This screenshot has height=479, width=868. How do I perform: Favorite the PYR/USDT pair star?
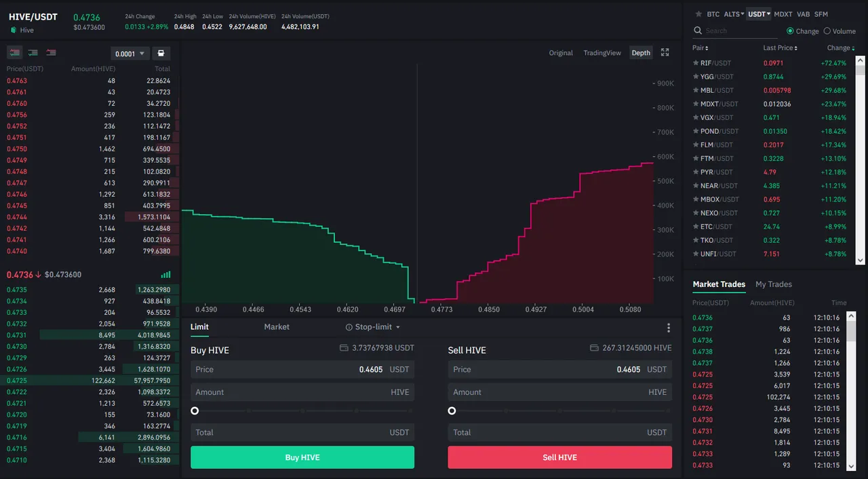coord(696,172)
